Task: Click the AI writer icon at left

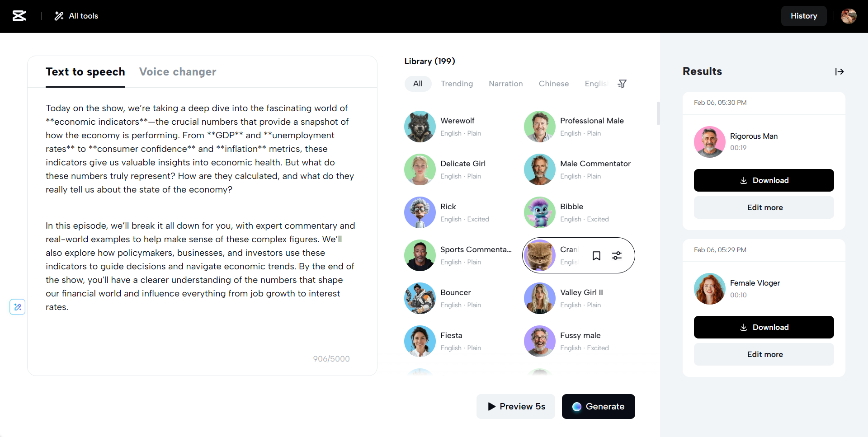Action: (x=18, y=307)
